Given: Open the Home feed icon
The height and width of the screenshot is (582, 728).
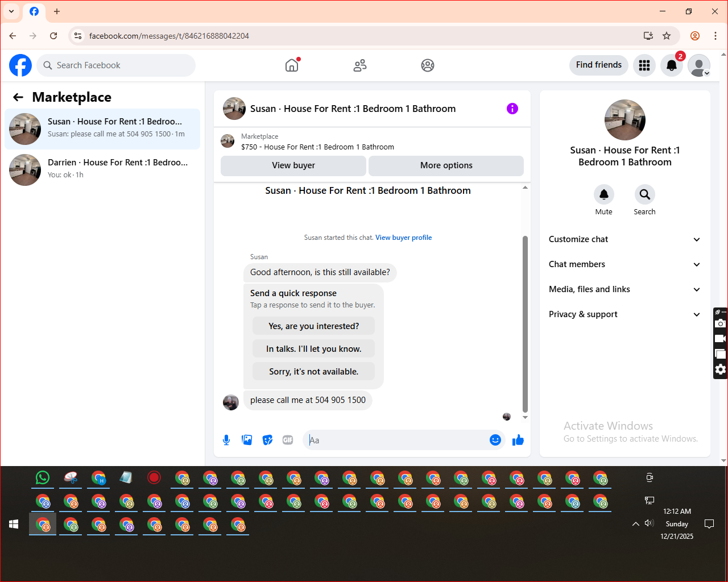Looking at the screenshot, I should [292, 65].
